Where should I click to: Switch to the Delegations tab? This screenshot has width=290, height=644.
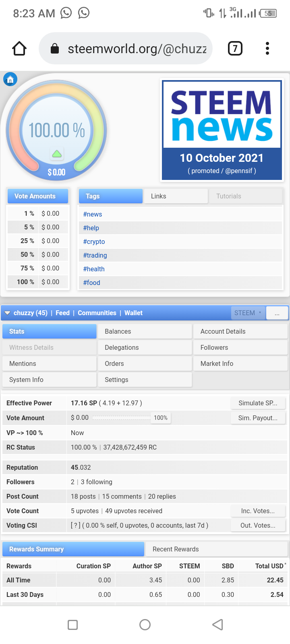145,347
